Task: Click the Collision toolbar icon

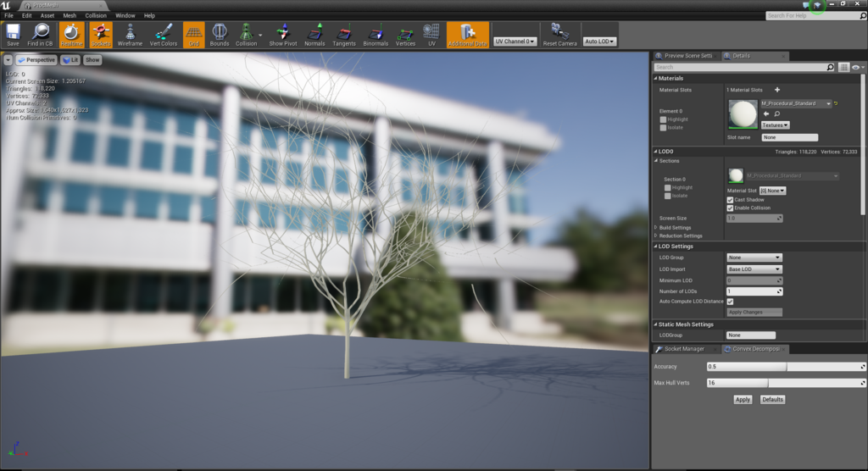Action: click(x=246, y=35)
